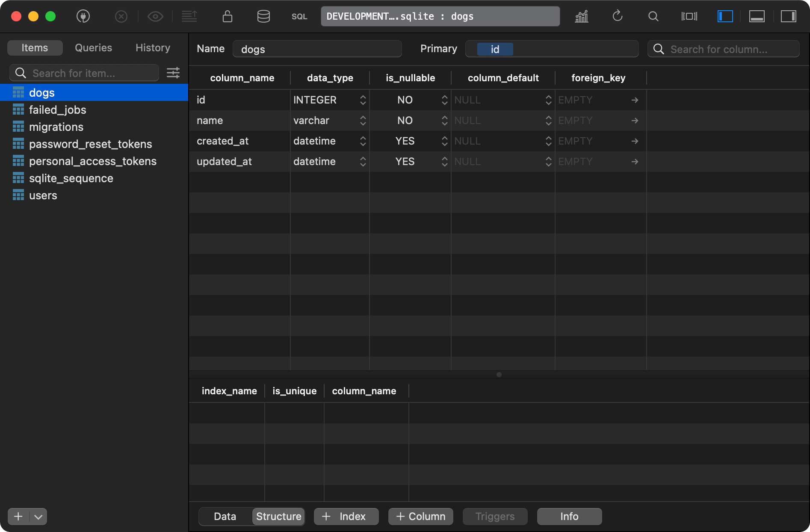The width and height of the screenshot is (810, 532).
Task: Toggle the bottom console panel
Action: click(x=757, y=17)
